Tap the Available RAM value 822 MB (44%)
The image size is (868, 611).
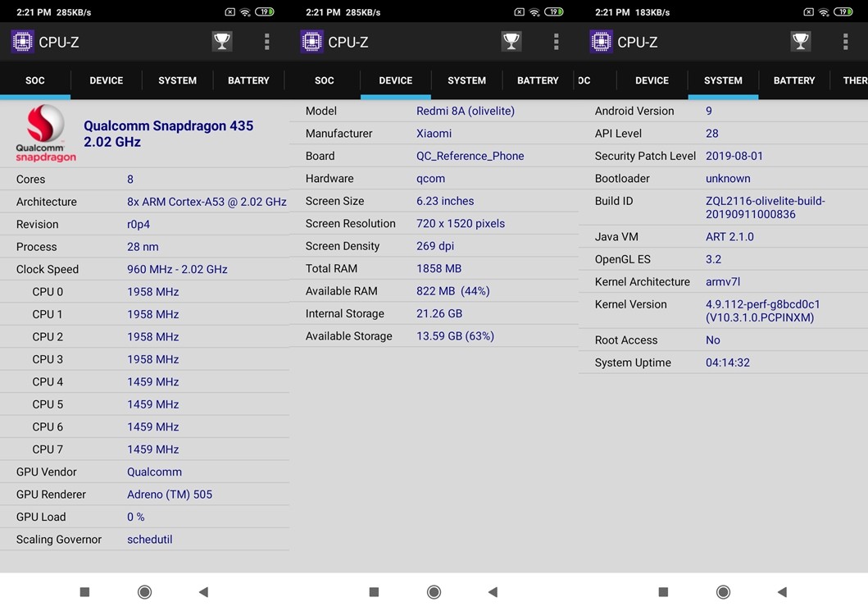[452, 291]
